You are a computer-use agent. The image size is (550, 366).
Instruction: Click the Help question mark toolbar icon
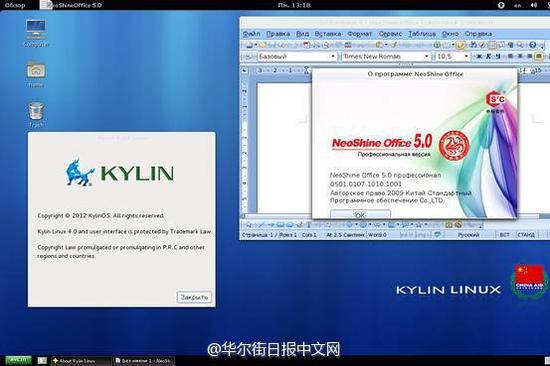(x=532, y=45)
